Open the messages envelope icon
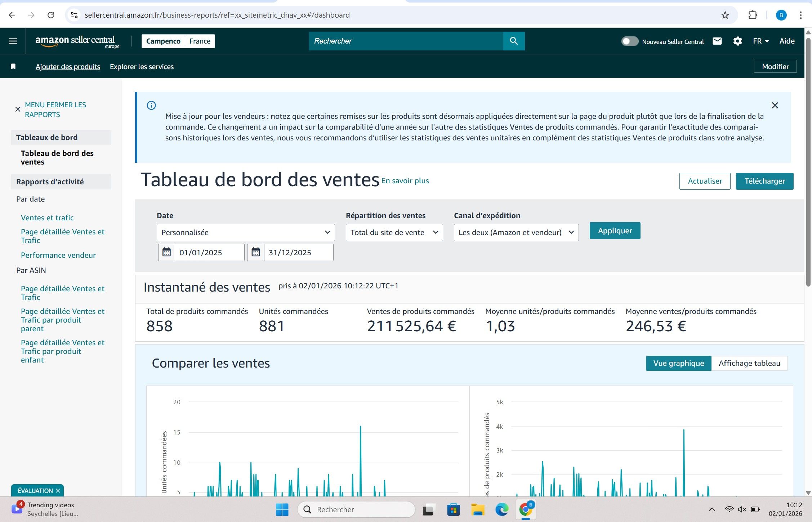812x522 pixels. click(717, 41)
